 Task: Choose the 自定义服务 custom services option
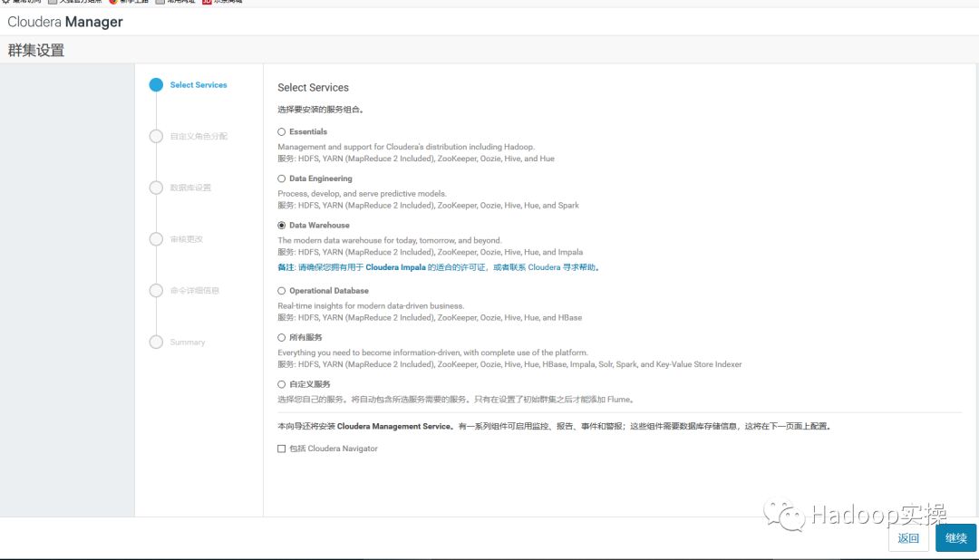tap(282, 384)
